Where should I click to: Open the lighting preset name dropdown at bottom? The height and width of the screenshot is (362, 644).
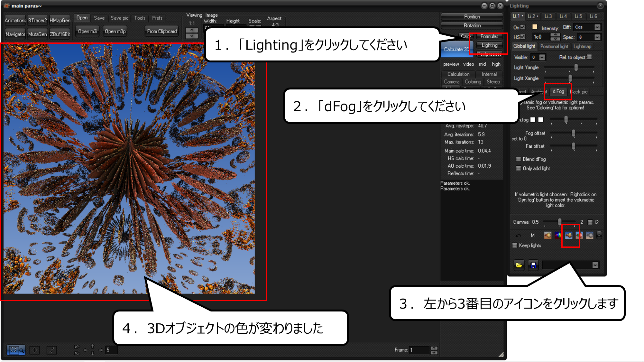tap(595, 265)
